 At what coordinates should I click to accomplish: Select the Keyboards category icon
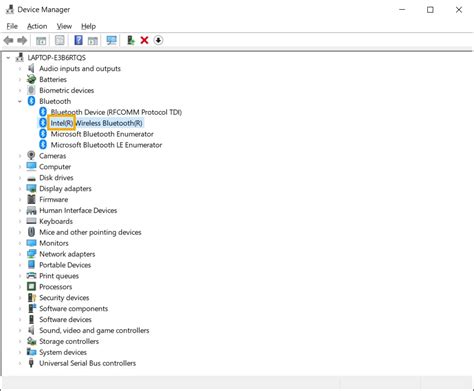click(x=31, y=221)
